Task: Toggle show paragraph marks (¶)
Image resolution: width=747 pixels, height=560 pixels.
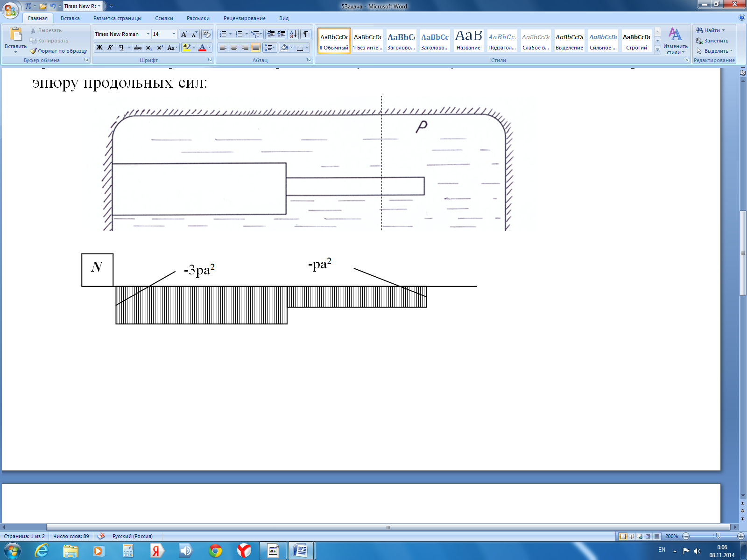Action: click(x=306, y=34)
